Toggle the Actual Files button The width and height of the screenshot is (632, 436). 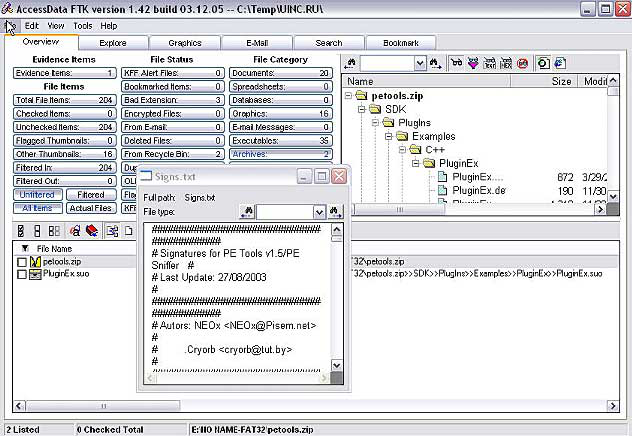(91, 208)
